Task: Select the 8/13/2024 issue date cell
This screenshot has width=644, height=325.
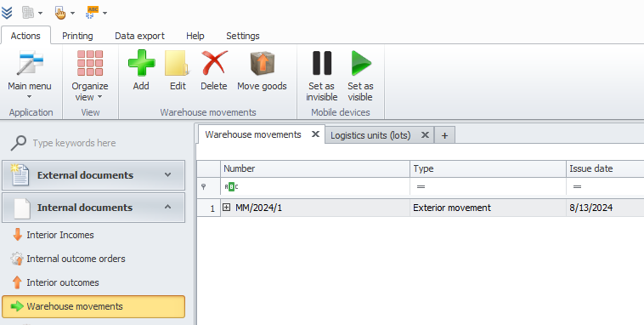Action: tap(605, 208)
